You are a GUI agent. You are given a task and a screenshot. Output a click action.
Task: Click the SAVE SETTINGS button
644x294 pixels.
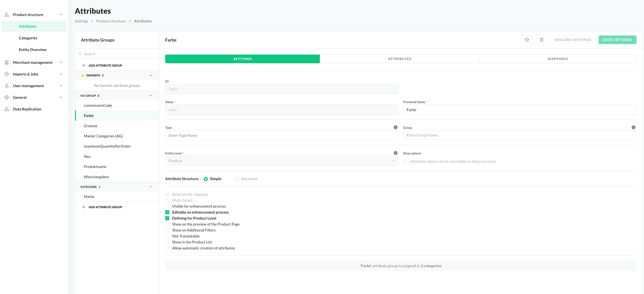[x=617, y=40]
